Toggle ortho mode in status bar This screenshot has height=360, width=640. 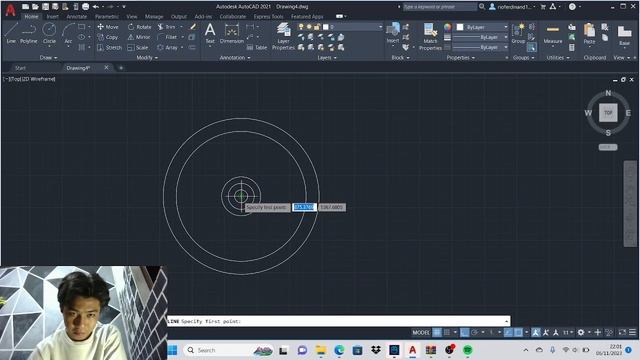[464, 333]
